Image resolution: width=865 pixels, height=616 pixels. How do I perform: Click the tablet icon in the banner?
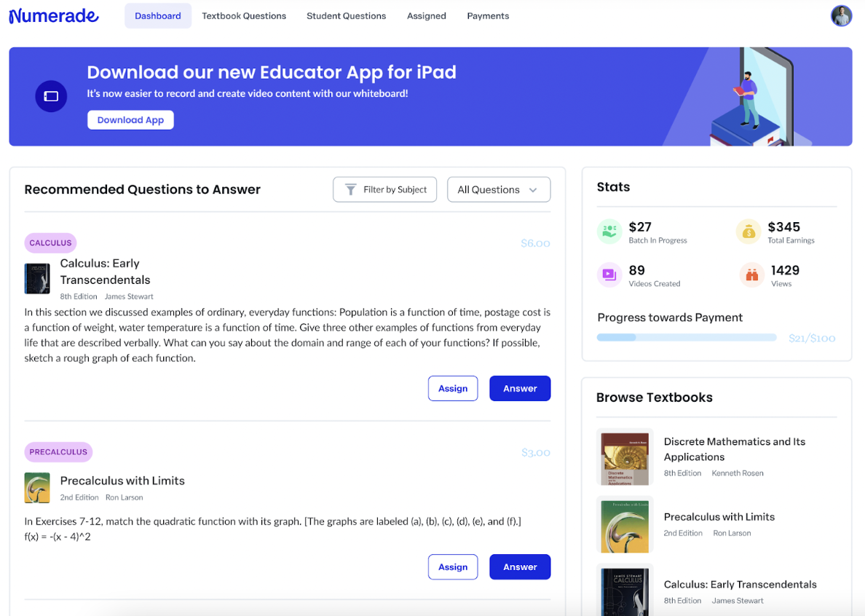click(x=51, y=96)
